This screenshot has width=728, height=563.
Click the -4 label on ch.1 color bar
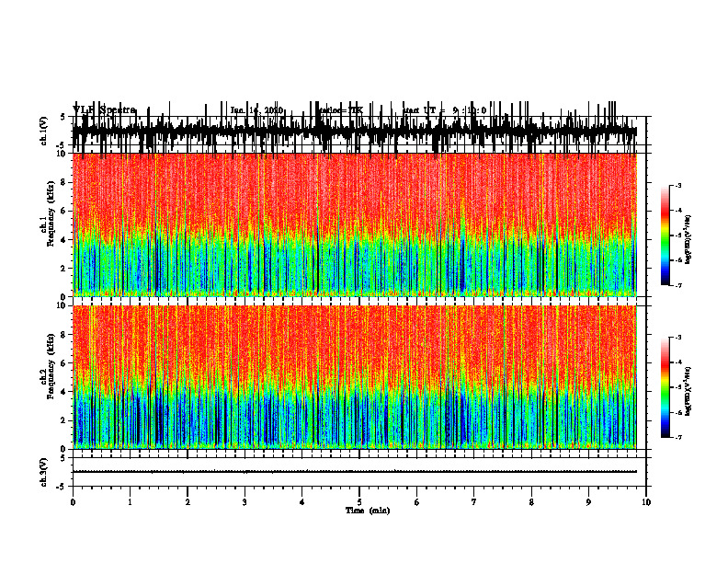678,211
